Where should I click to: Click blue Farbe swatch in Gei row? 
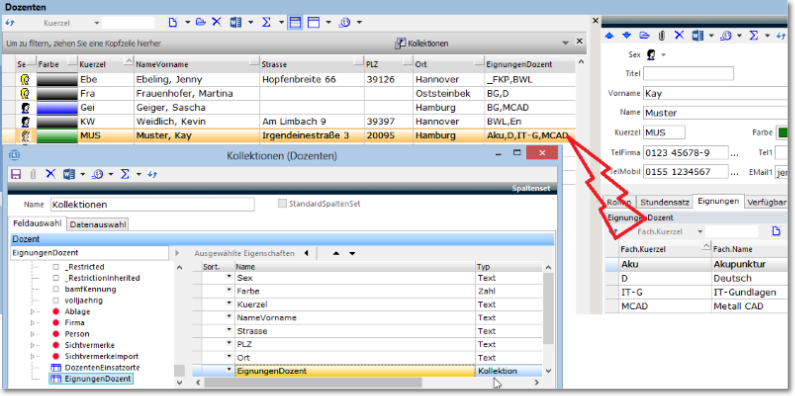(x=56, y=108)
